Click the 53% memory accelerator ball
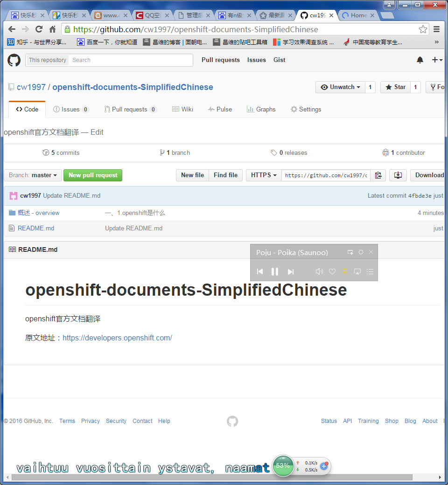The width and height of the screenshot is (448, 485). coord(283,465)
